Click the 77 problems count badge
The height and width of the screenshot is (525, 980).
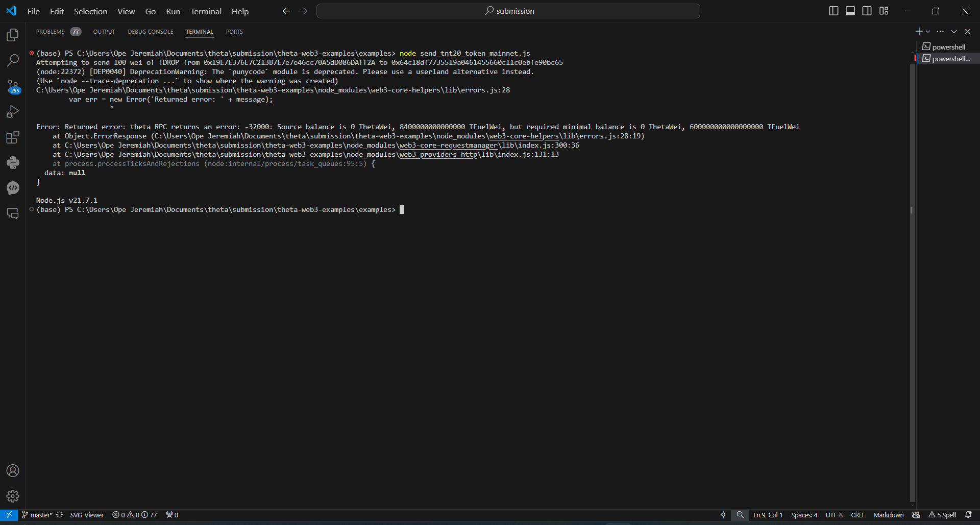(76, 32)
